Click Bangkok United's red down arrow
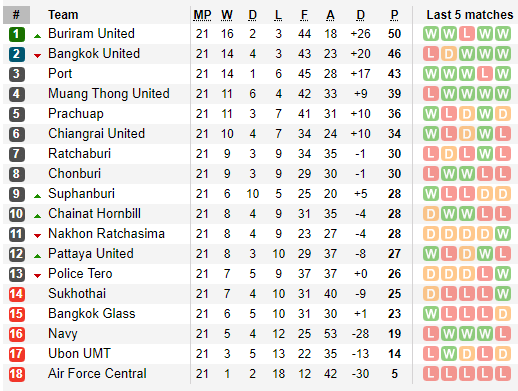The width and height of the screenshot is (518, 391). 38,56
